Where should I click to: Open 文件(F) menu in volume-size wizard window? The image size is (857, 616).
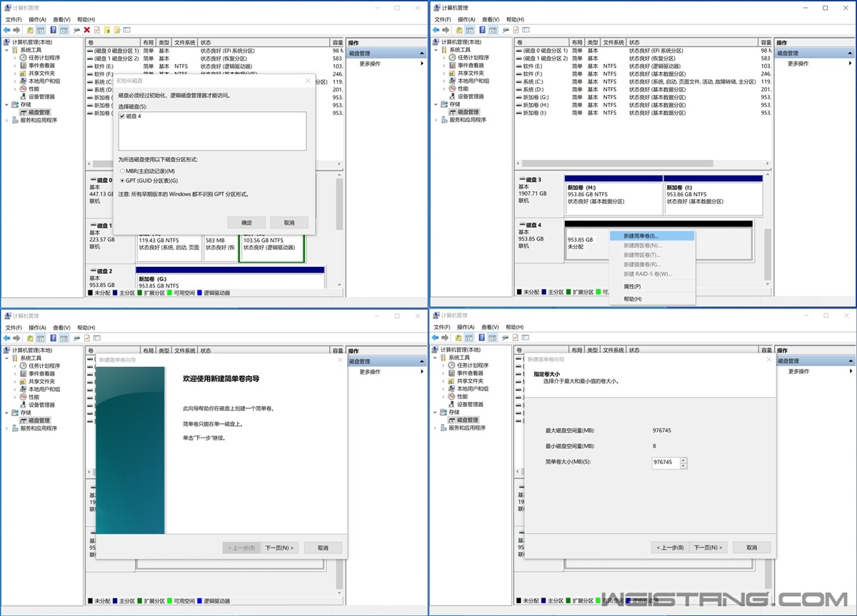[442, 327]
